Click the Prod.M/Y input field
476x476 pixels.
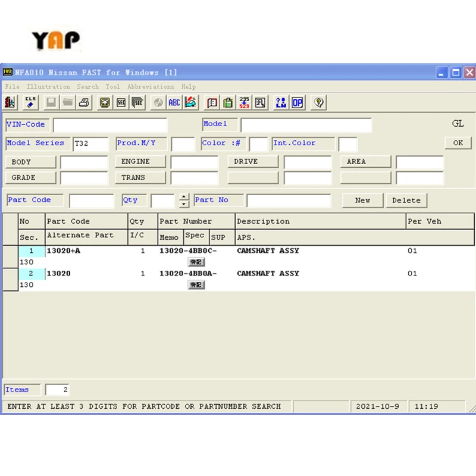(x=183, y=144)
